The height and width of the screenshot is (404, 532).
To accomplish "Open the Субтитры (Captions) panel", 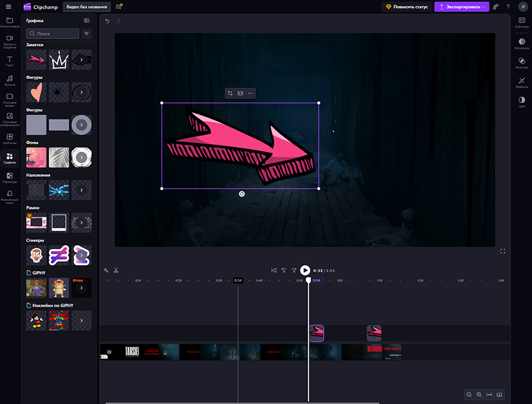I will click(521, 23).
